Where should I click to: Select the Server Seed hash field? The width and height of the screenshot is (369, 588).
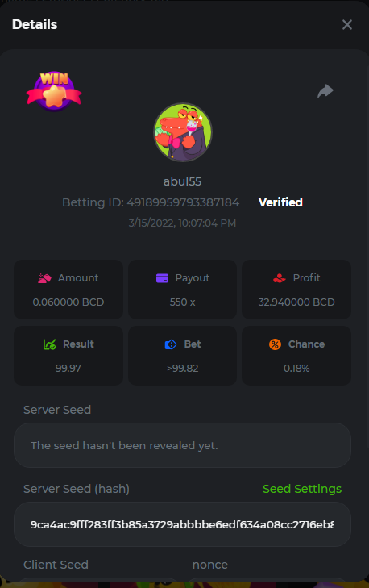click(182, 524)
